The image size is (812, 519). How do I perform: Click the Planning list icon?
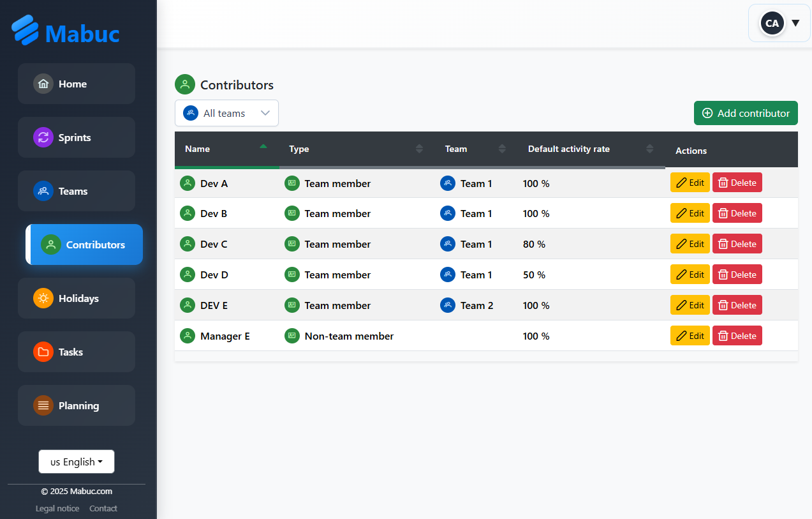pos(43,405)
